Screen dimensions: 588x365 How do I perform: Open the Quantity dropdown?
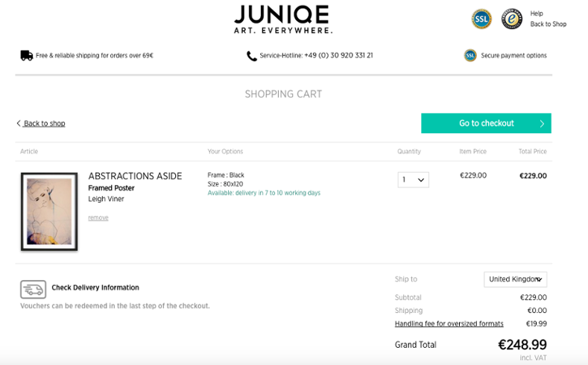[x=413, y=180]
